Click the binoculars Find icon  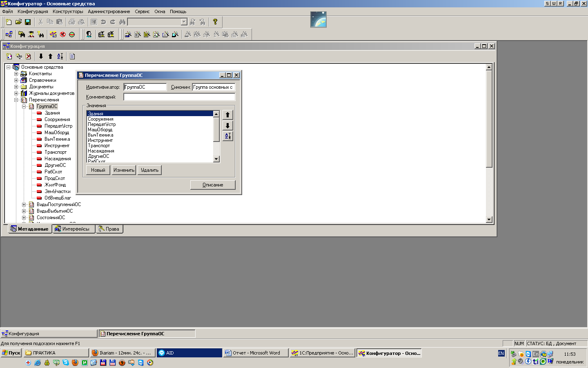tap(122, 22)
